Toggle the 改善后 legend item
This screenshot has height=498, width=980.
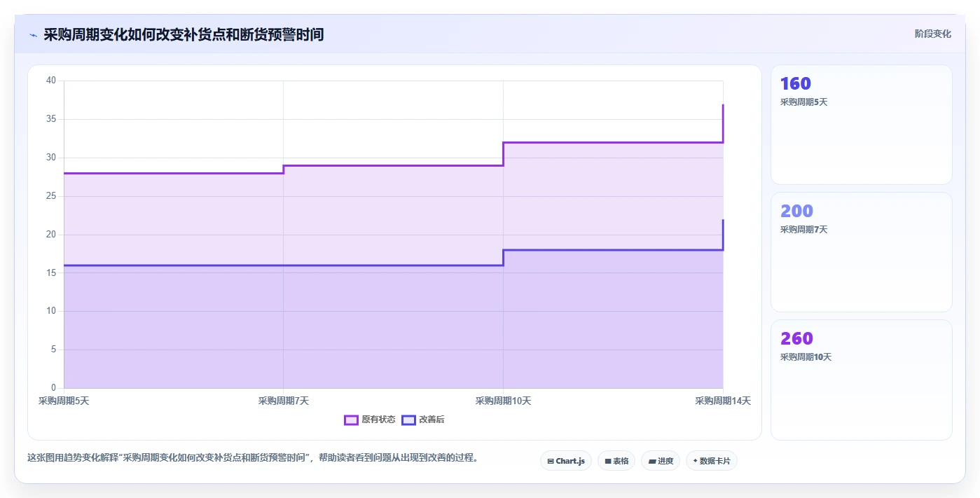tap(423, 420)
